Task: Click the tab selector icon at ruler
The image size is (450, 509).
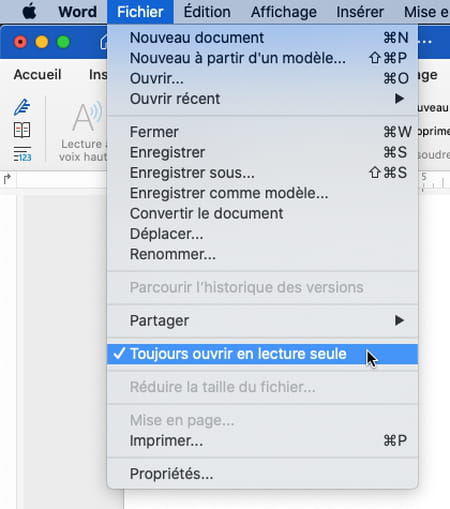Action: click(x=7, y=179)
